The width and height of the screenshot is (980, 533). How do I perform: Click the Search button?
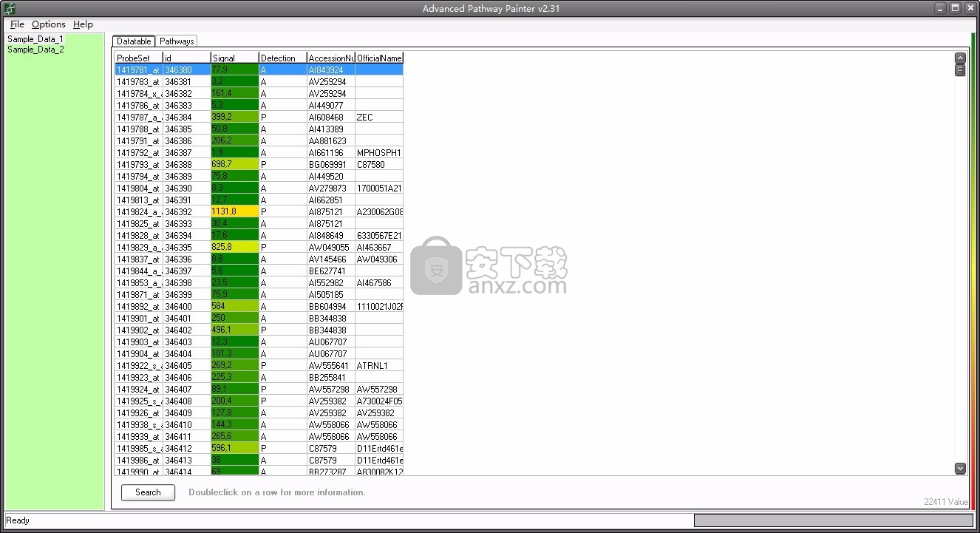pyautogui.click(x=148, y=492)
